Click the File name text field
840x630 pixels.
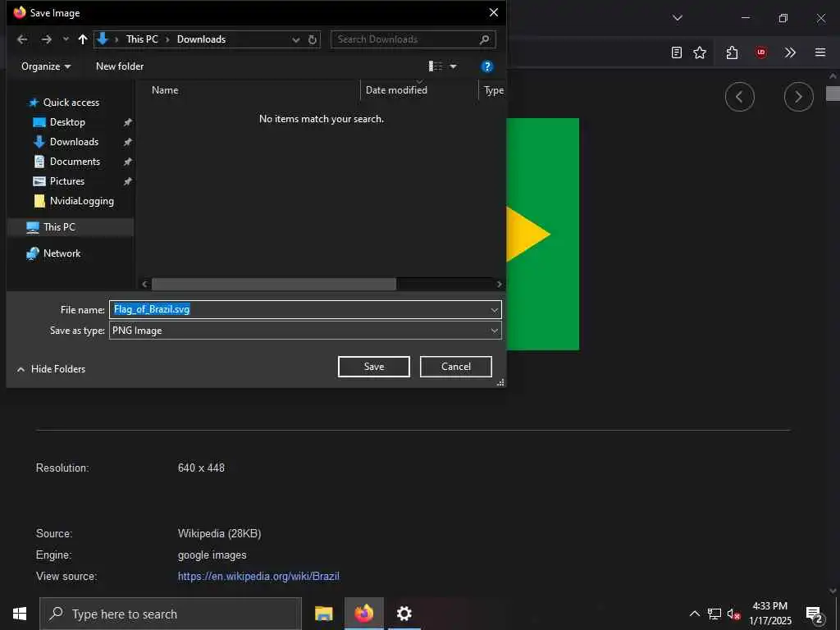[305, 309]
